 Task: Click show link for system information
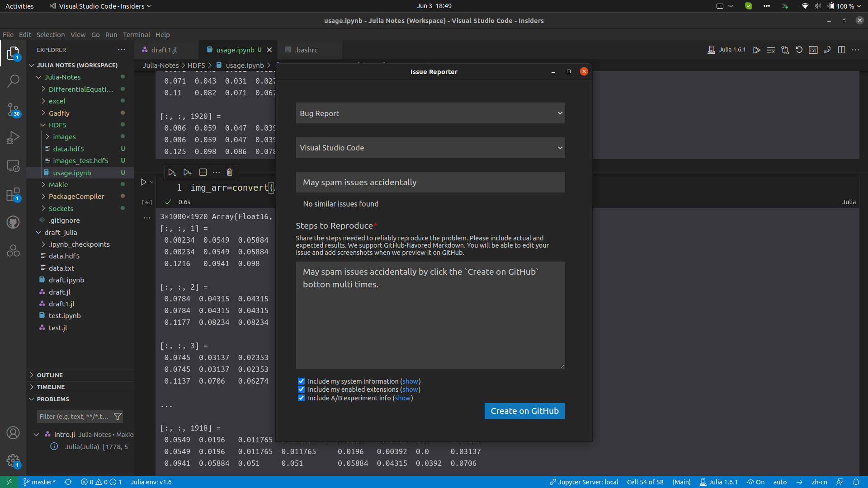(x=410, y=381)
